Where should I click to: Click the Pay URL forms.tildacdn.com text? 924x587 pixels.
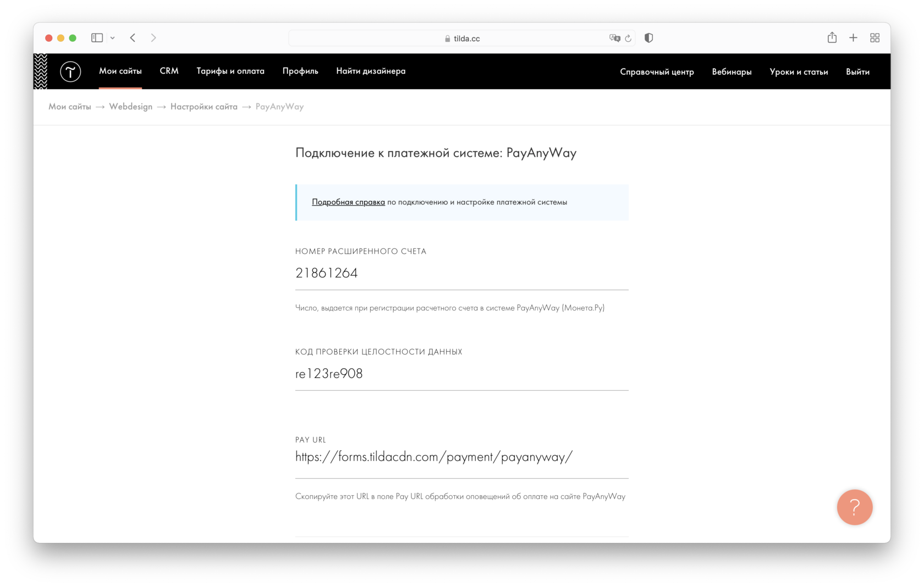point(434,457)
